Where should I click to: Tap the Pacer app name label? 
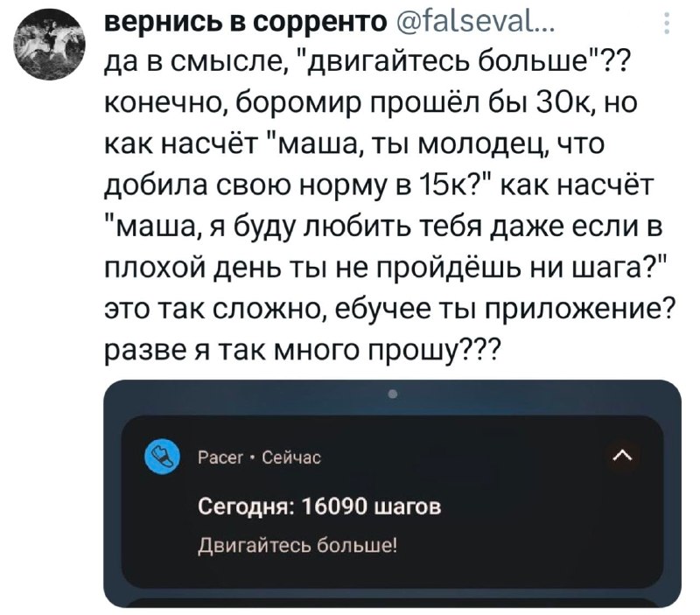pos(215,456)
